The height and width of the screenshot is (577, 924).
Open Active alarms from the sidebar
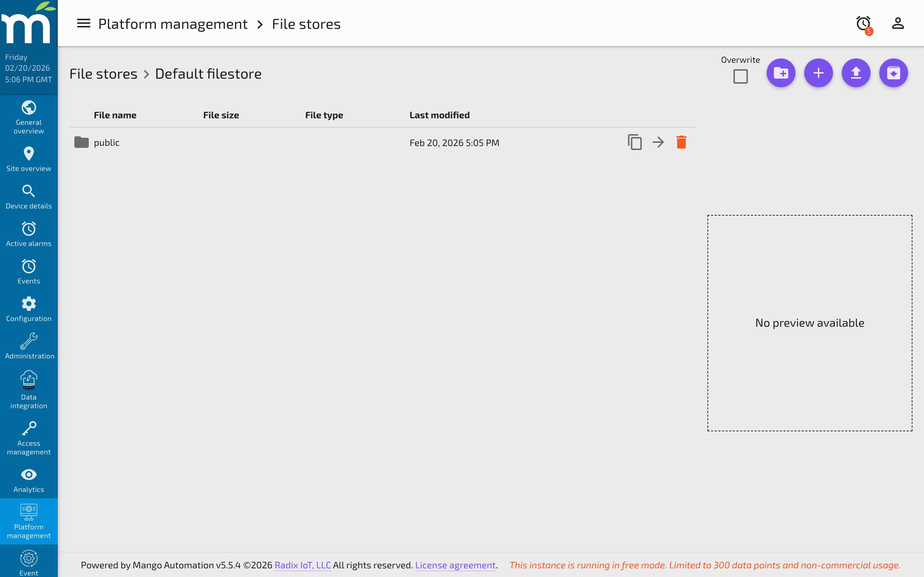[29, 234]
